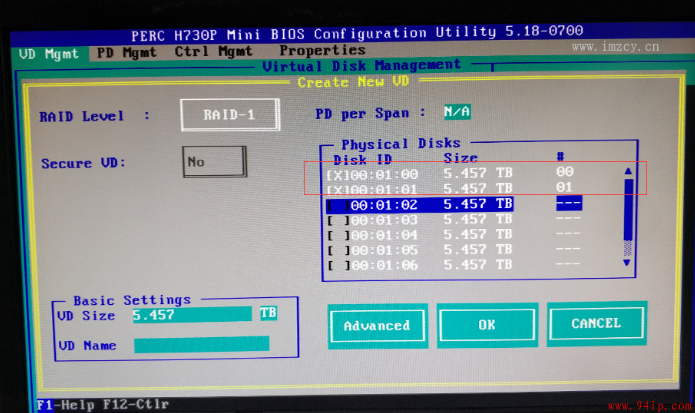Click the size 5.457 TB of disk 00:01:06
This screenshot has width=695, height=413.
[478, 265]
